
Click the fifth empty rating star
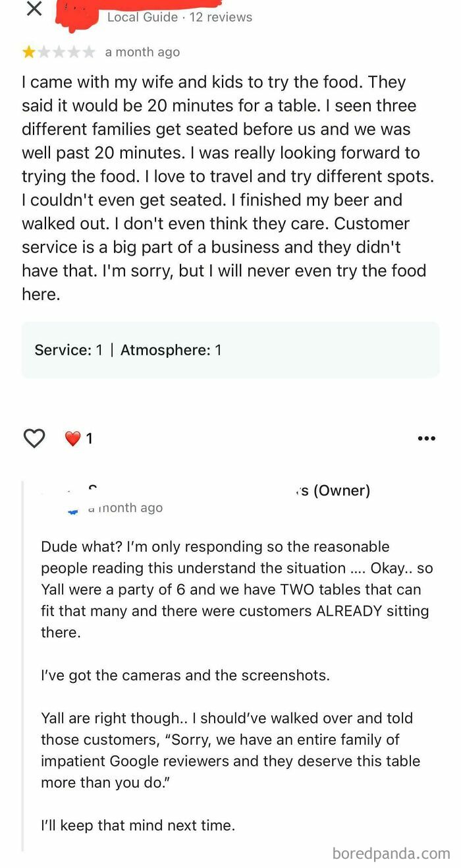[x=90, y=51]
